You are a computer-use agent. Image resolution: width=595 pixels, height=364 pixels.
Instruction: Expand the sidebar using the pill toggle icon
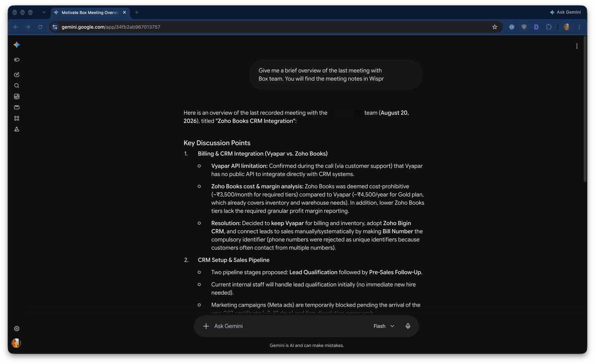(17, 60)
